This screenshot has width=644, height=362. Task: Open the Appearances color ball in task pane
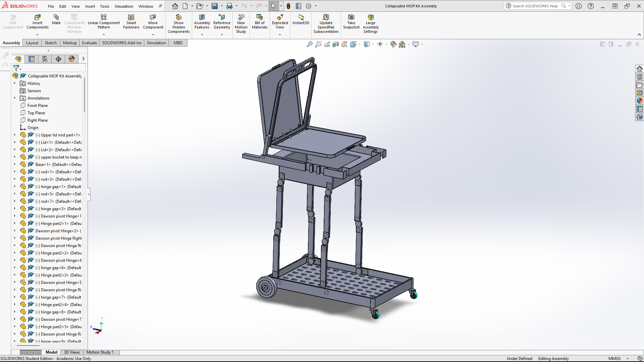639,101
